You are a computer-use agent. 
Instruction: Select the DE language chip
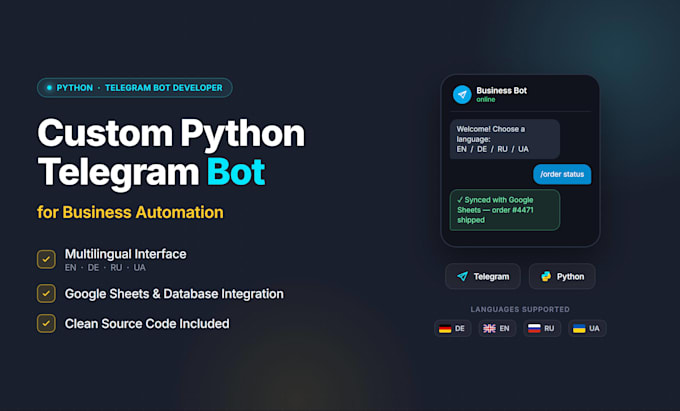(x=452, y=329)
